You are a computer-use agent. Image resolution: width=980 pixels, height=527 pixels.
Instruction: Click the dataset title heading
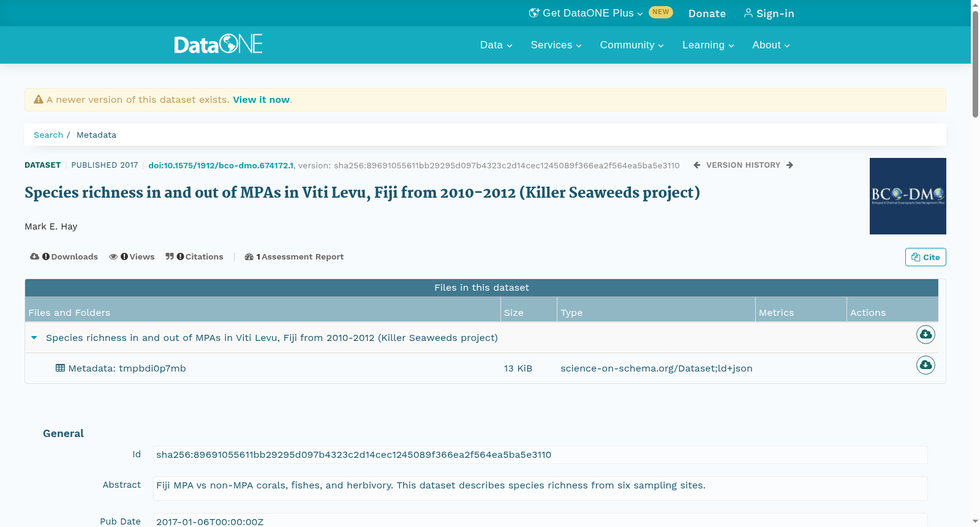[x=362, y=193]
